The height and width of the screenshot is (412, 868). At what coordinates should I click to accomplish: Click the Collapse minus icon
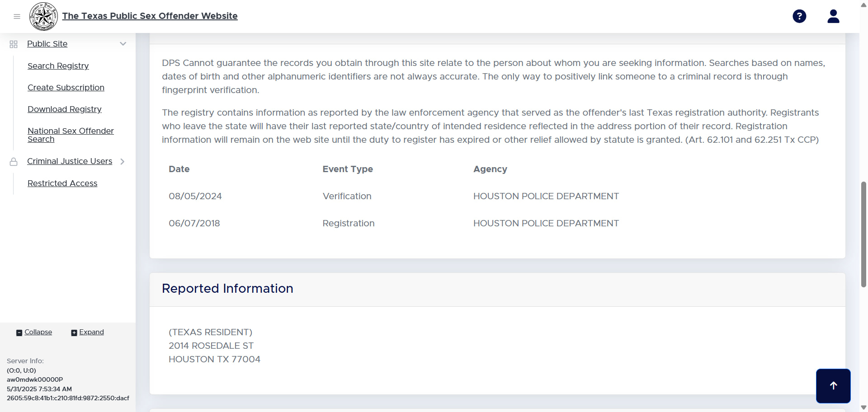(19, 333)
